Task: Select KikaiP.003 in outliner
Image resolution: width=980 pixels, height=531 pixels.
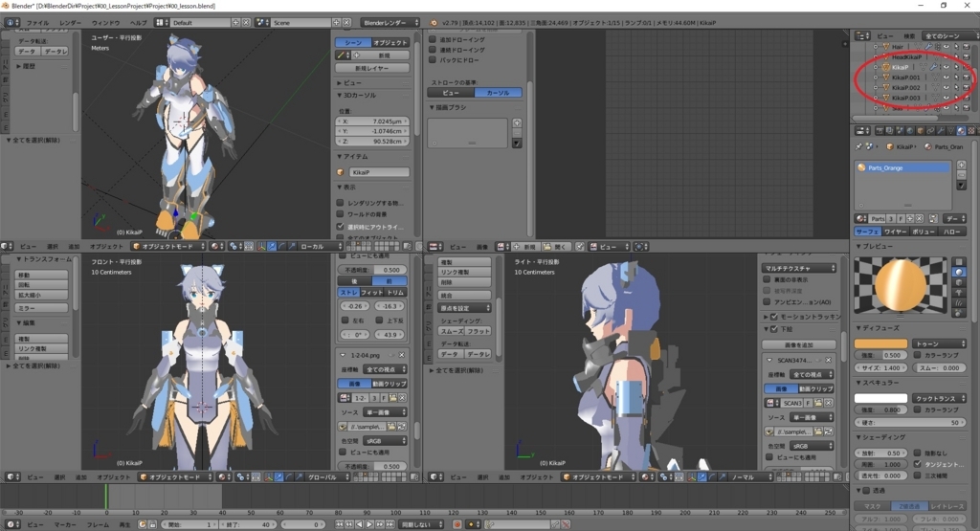Action: point(905,98)
